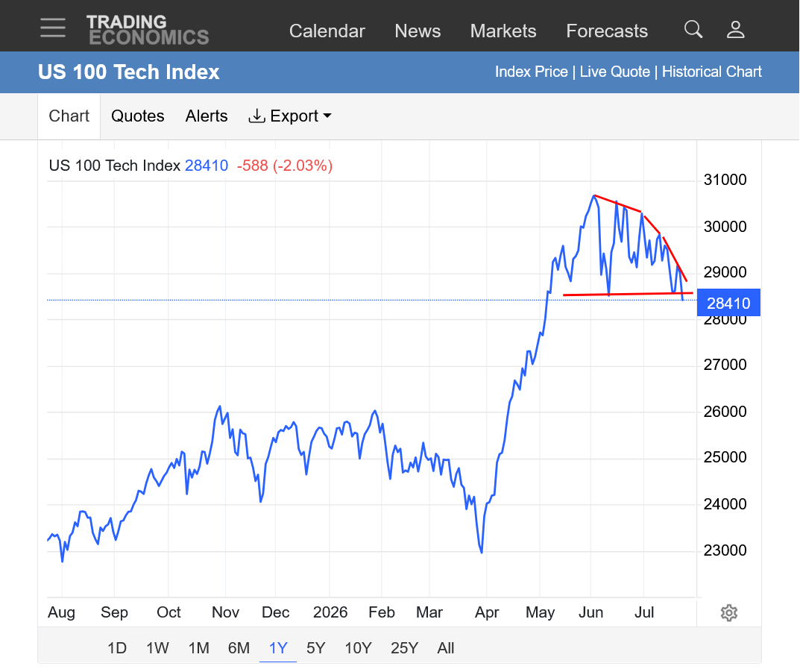Open the user account icon

click(x=735, y=30)
